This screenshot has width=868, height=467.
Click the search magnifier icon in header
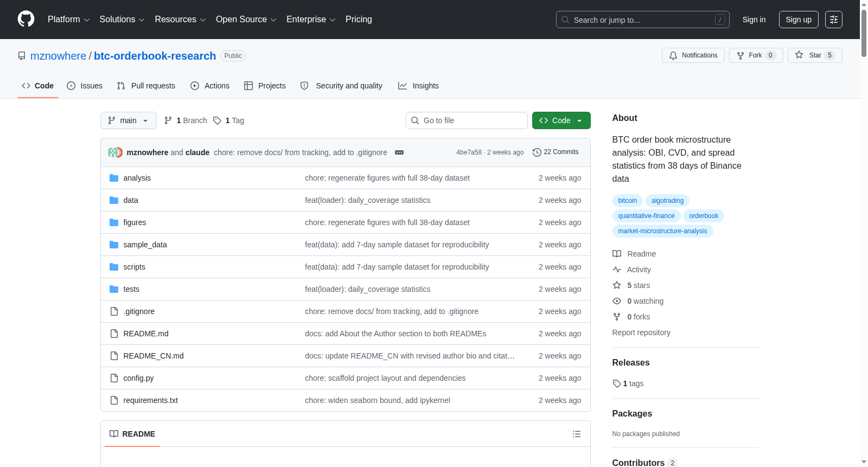click(x=565, y=20)
